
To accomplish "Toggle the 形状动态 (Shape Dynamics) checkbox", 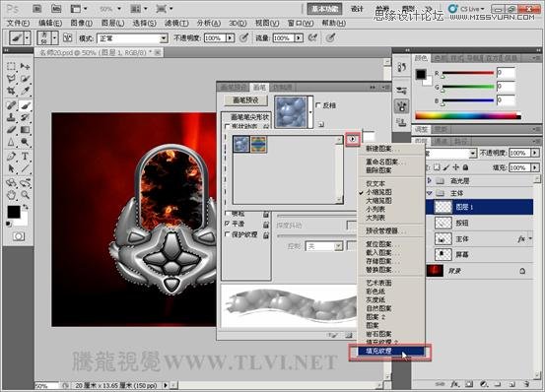I will 228,126.
